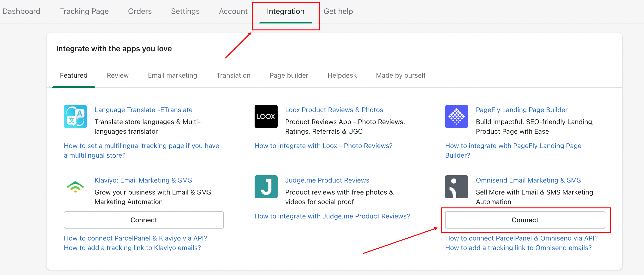Switch to the Review category tab
Image resolution: width=644 pixels, height=275 pixels.
(x=118, y=75)
